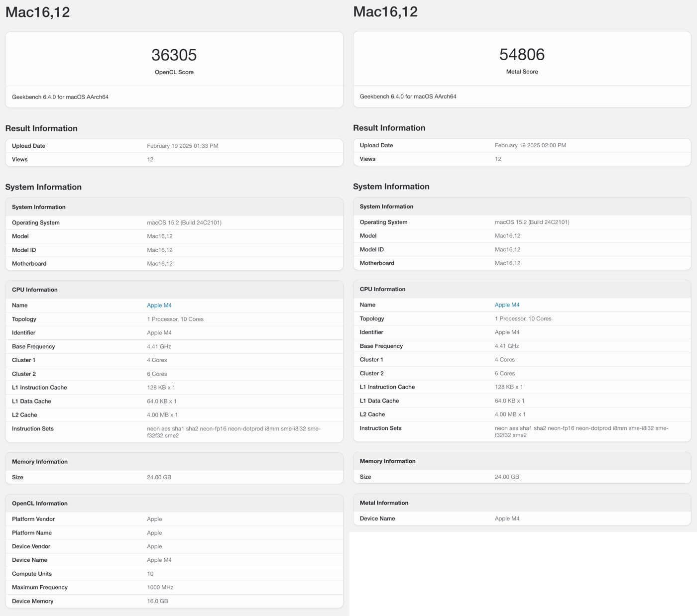
Task: Click the 'Metal Information' section header
Action: tap(384, 503)
